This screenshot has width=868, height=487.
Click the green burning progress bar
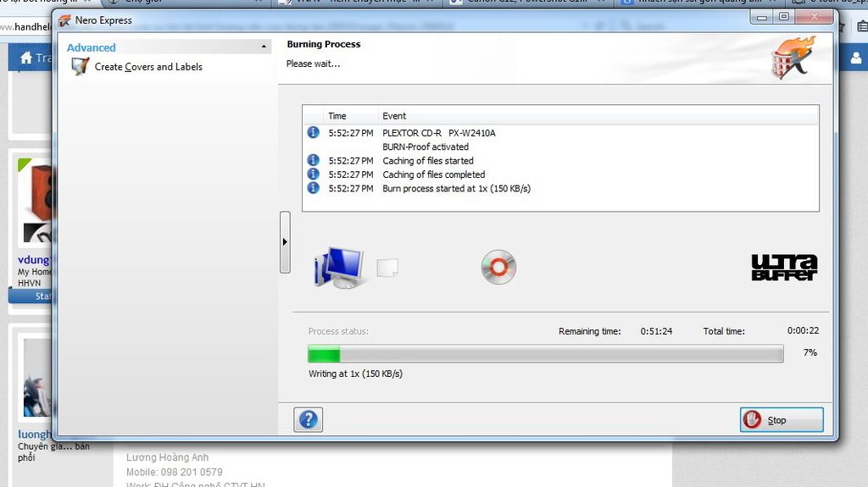[324, 354]
